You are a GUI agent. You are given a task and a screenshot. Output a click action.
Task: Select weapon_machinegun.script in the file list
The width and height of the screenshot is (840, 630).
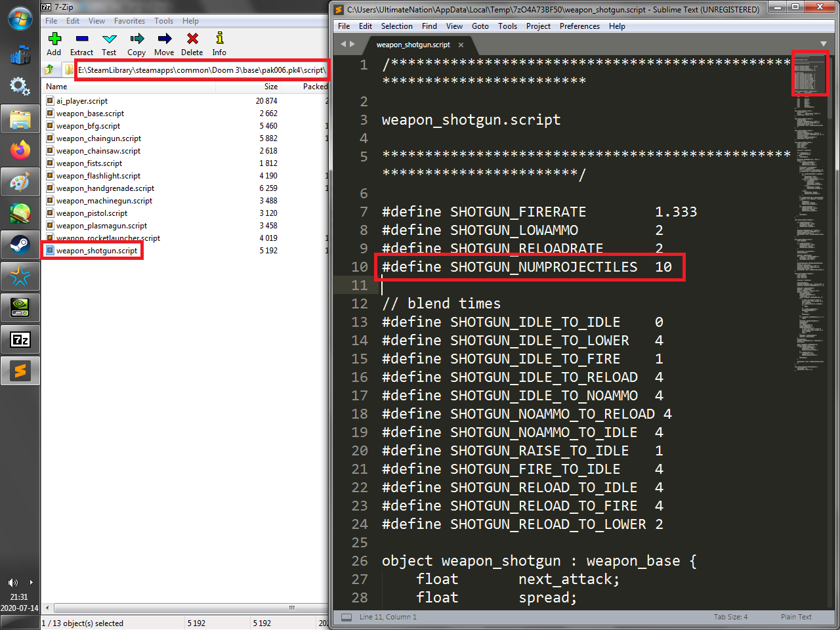(104, 201)
